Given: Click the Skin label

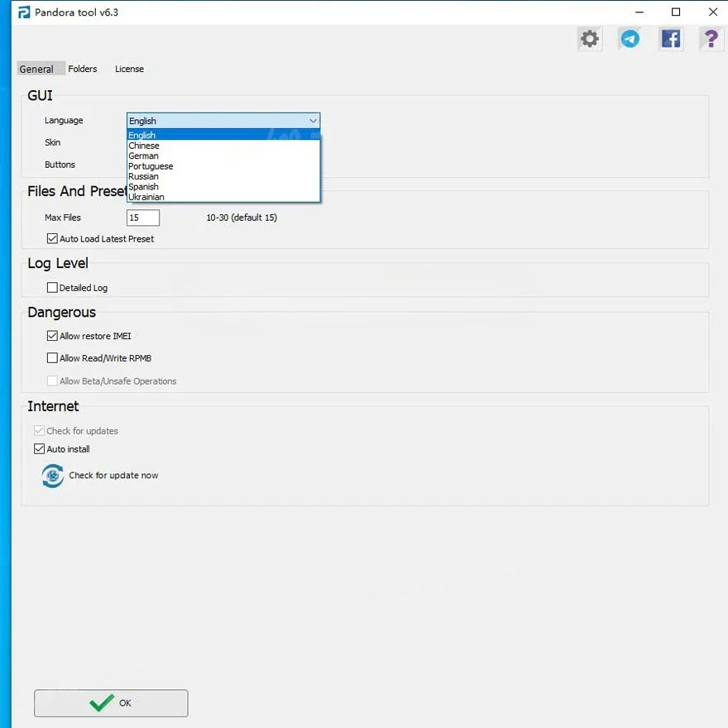Looking at the screenshot, I should click(x=52, y=142).
